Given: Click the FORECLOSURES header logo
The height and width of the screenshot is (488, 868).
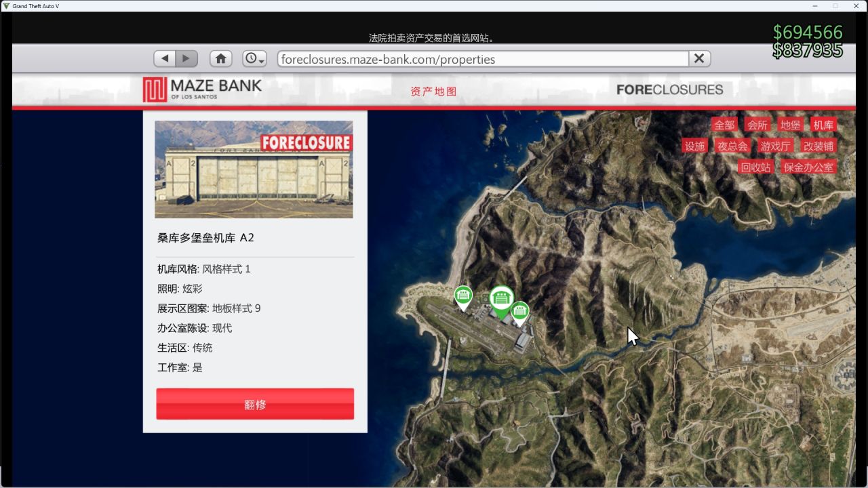Looking at the screenshot, I should pyautogui.click(x=670, y=89).
